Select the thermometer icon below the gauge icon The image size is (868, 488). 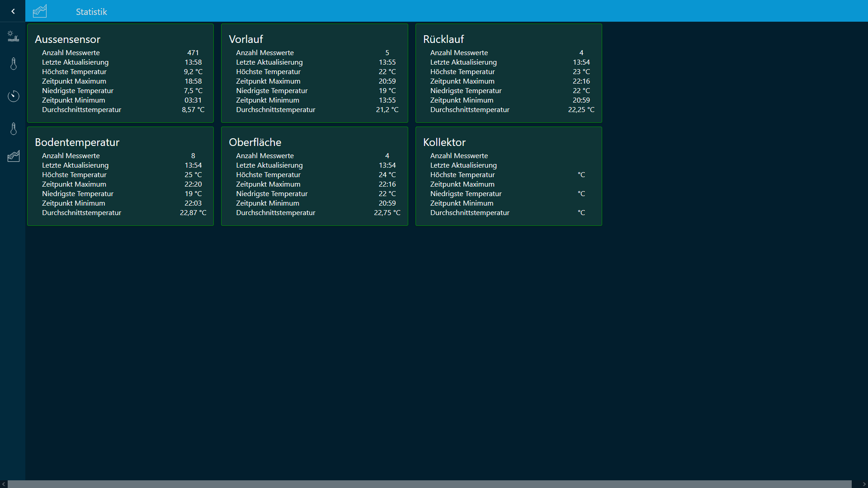pyautogui.click(x=14, y=129)
